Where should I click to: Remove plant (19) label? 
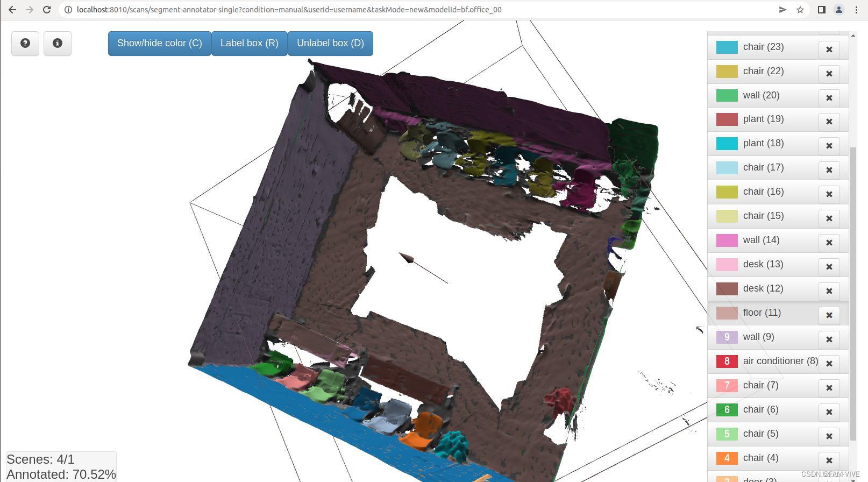click(829, 122)
